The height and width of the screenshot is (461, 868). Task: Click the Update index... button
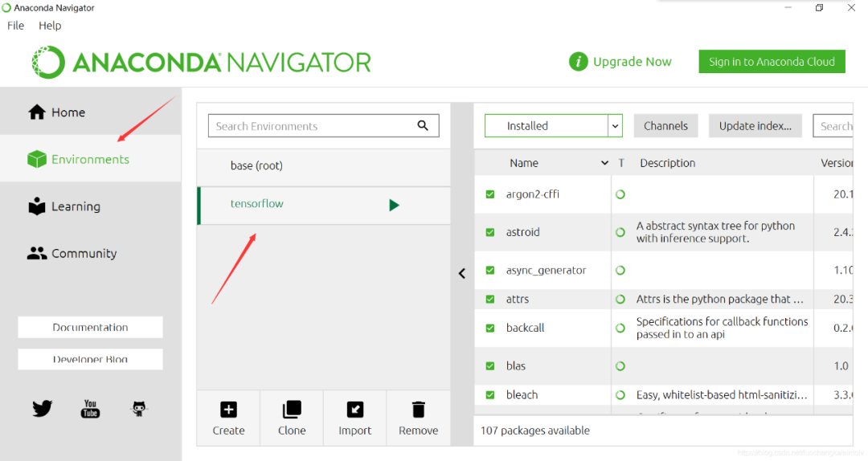point(755,125)
